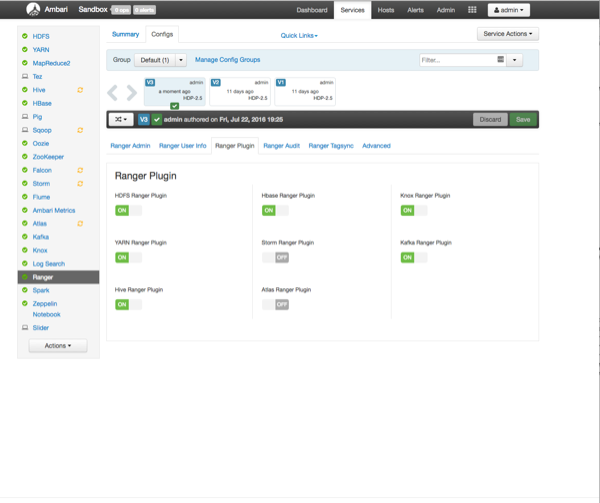Click the Ambari logo icon

coord(32,10)
